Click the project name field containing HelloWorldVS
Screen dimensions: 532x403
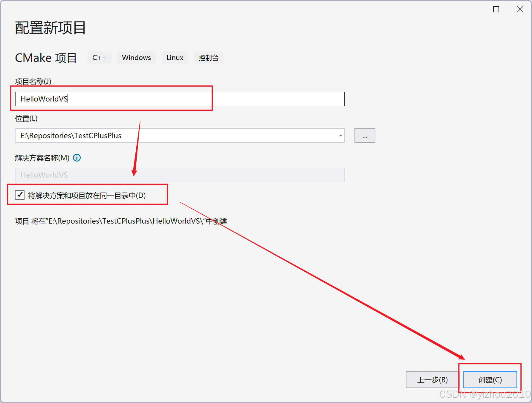pos(180,99)
